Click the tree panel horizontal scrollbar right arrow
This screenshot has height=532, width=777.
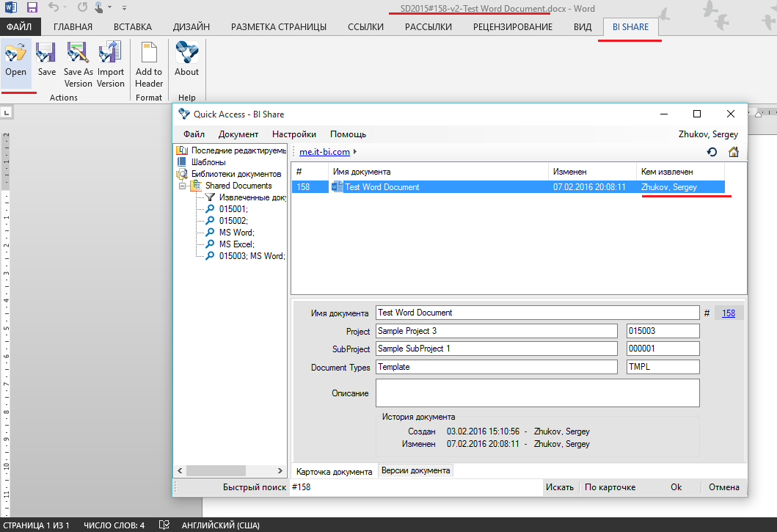point(280,470)
